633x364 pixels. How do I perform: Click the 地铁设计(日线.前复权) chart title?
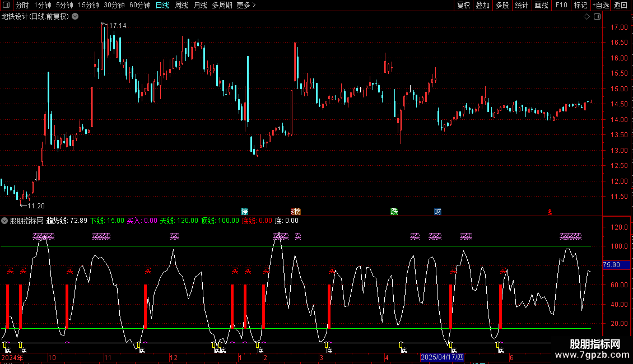35,17
